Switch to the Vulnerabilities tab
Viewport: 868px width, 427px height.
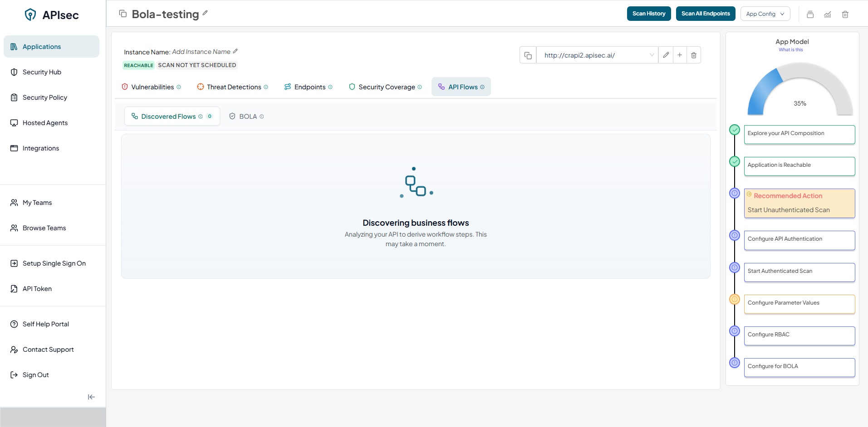point(152,87)
